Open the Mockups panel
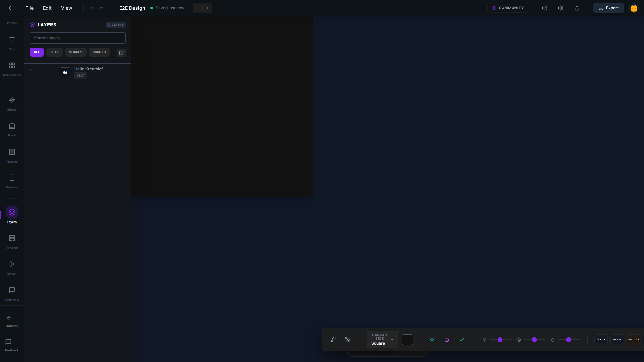The image size is (644, 362). 12,182
